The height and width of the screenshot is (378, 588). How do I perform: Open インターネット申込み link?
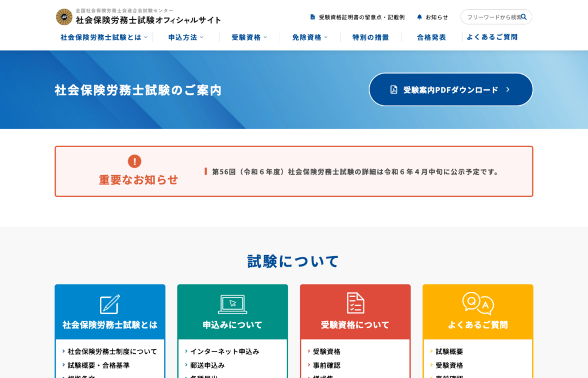click(x=225, y=352)
